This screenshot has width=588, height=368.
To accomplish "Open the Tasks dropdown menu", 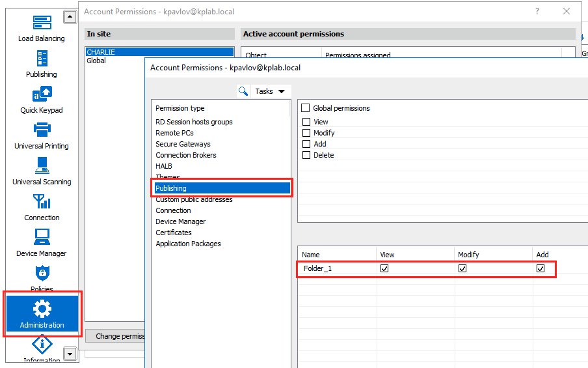I will tap(270, 91).
